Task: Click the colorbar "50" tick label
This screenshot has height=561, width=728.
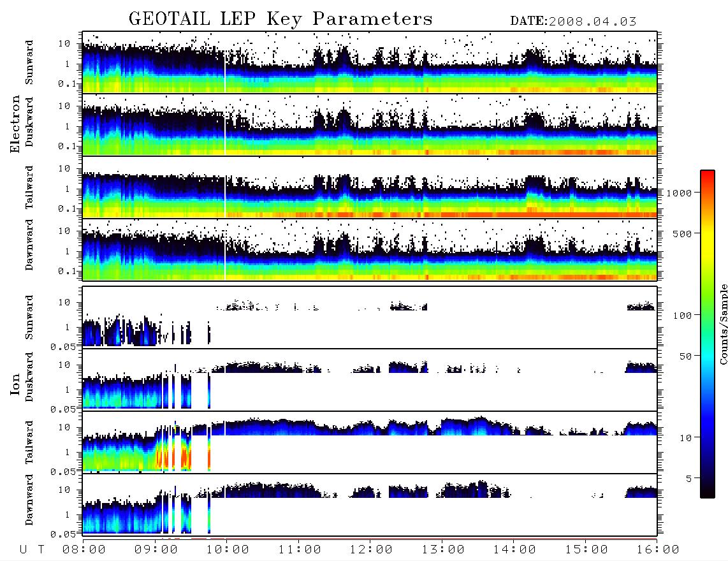Action: pyautogui.click(x=685, y=356)
